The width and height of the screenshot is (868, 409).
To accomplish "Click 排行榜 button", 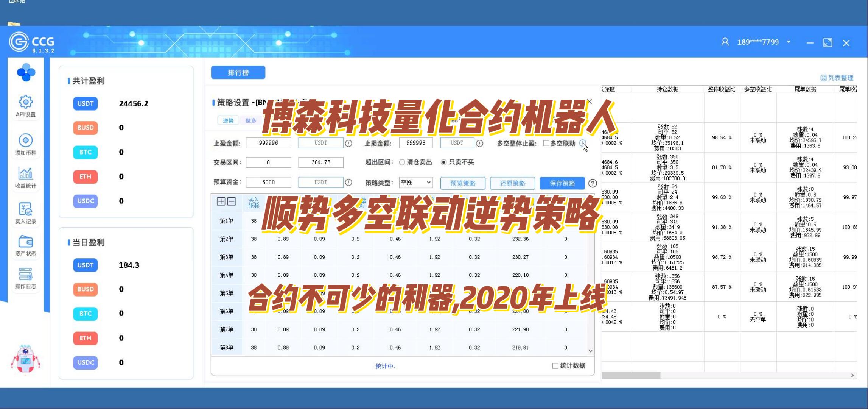I will point(238,72).
